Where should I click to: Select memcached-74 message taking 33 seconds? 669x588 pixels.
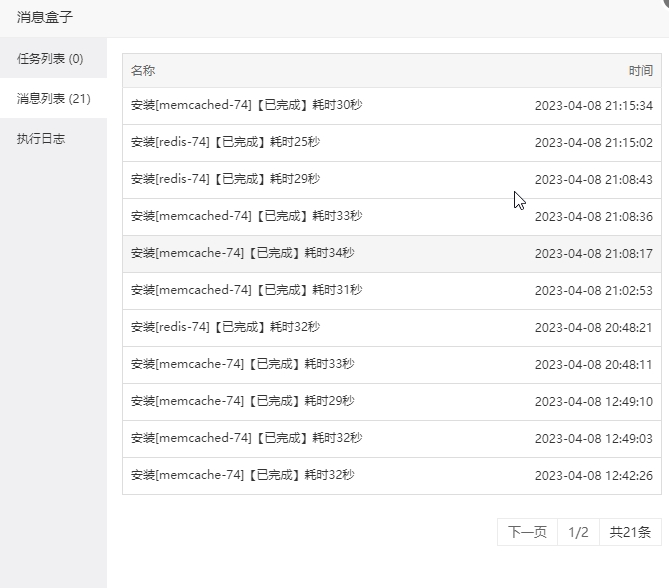point(392,217)
